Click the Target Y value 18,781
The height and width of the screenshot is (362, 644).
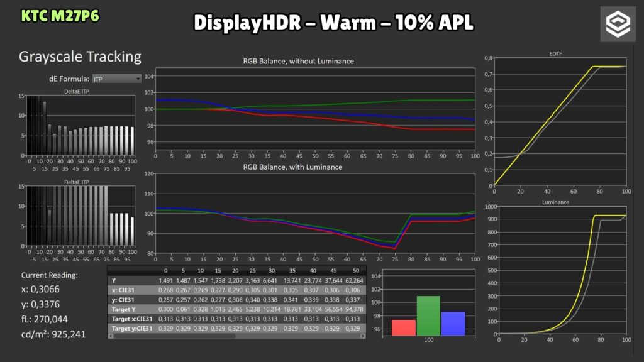tap(292, 309)
